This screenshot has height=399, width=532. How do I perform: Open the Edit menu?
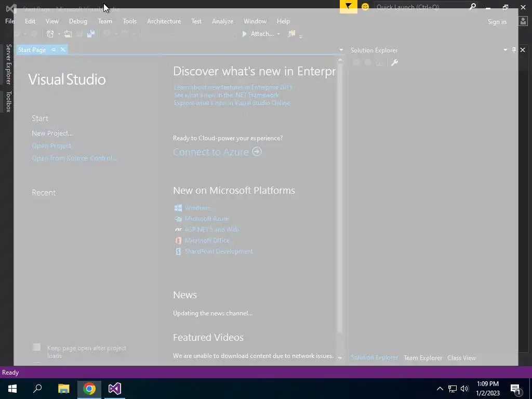point(30,21)
